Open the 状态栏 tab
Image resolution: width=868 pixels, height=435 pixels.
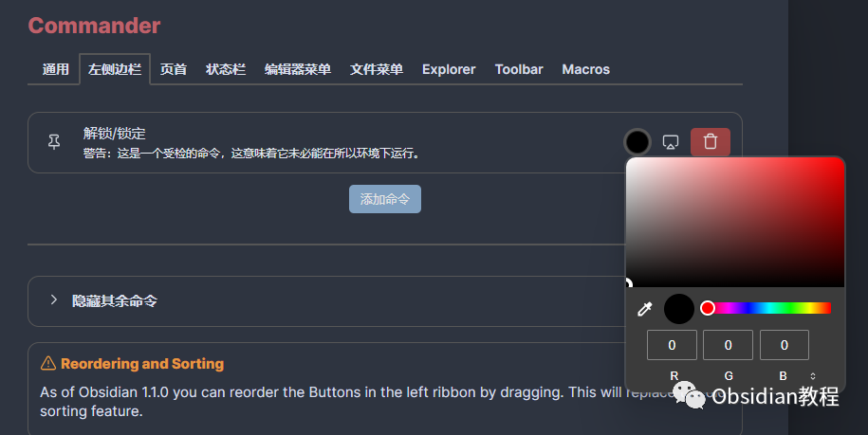tap(226, 69)
